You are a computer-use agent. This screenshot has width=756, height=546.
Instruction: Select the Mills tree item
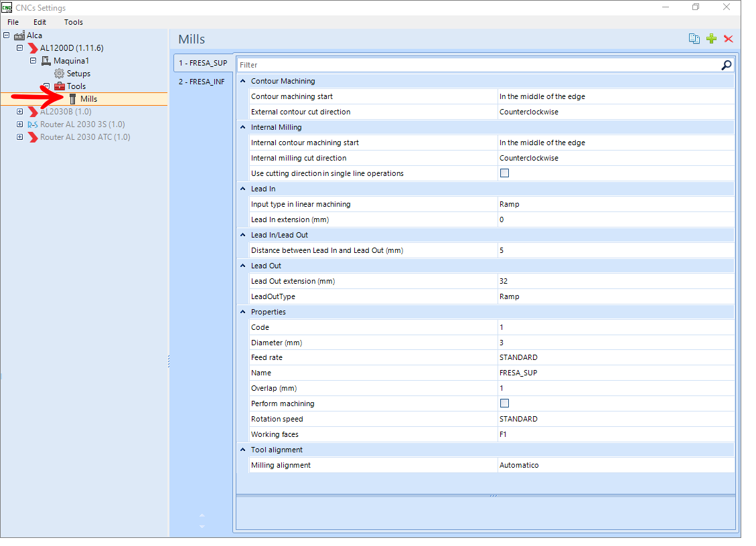click(88, 99)
